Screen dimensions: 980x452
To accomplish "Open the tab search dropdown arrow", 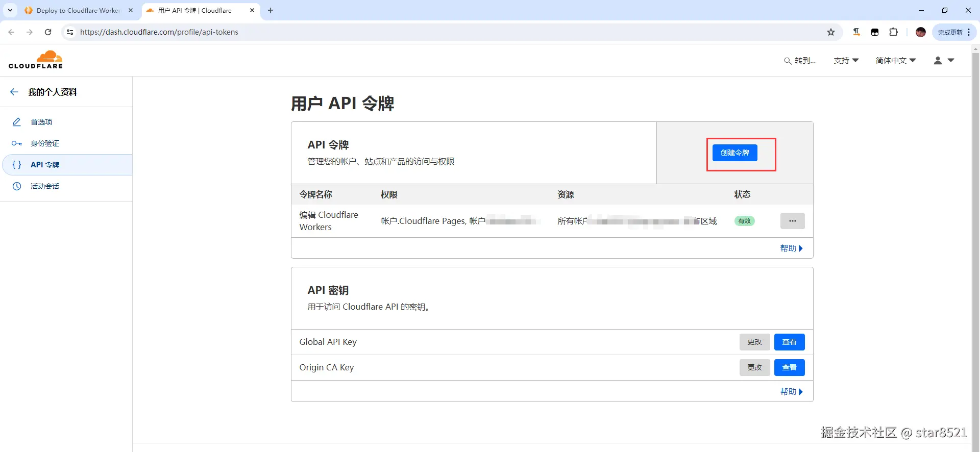I will pos(10,10).
